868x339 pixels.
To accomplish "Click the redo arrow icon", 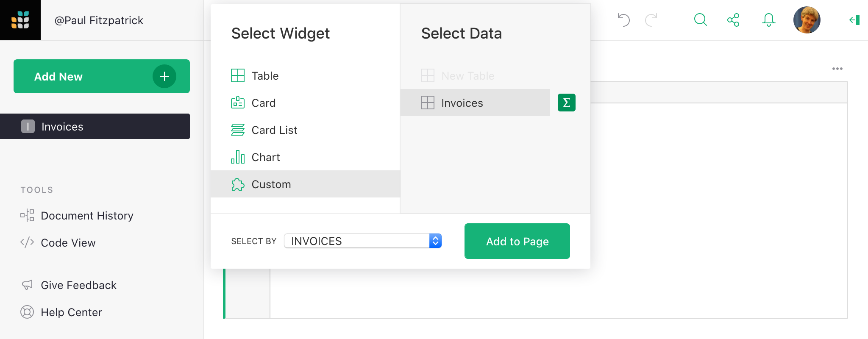I will pyautogui.click(x=651, y=20).
